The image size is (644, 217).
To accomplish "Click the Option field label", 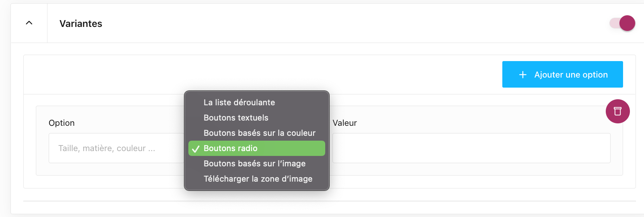I will point(62,123).
